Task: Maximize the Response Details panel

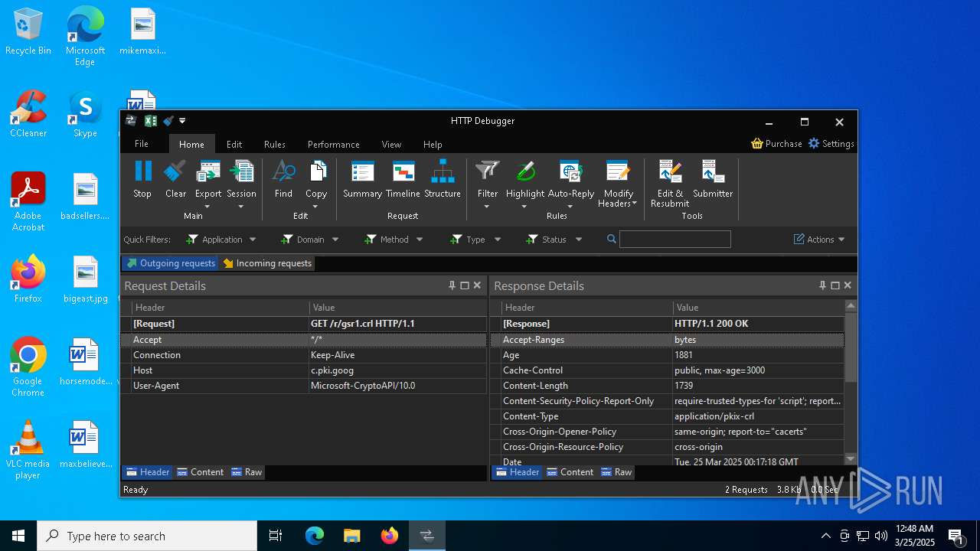Action: point(835,285)
